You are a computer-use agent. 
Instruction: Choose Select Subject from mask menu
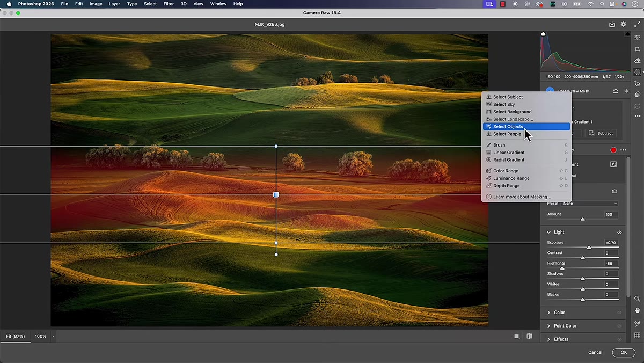[526, 97]
